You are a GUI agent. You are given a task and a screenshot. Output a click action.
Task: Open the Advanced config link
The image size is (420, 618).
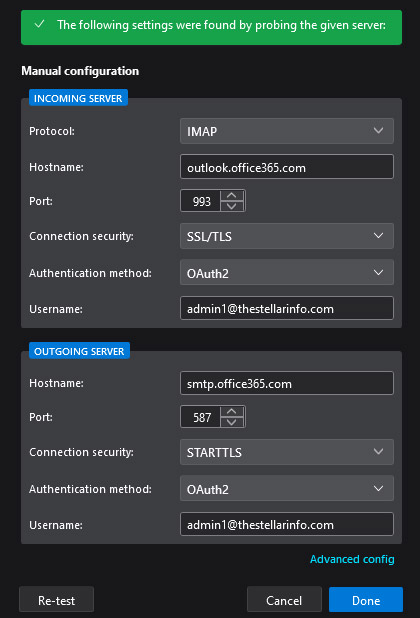[x=352, y=559]
